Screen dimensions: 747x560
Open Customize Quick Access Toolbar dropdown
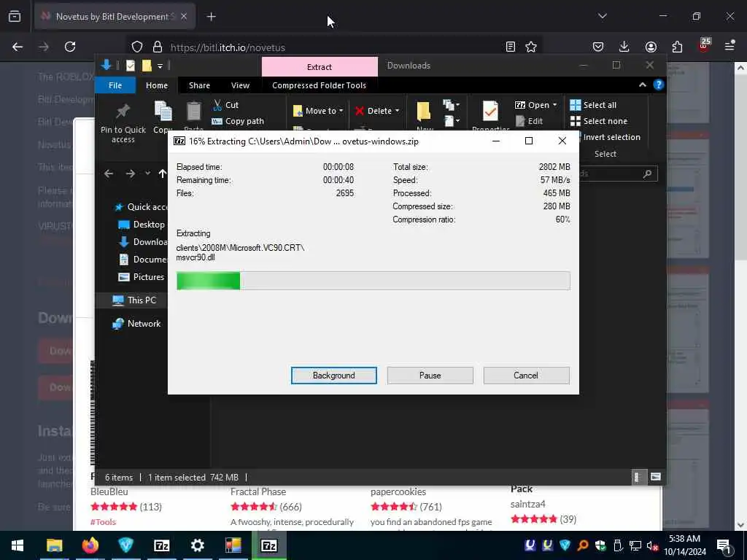[x=160, y=66]
